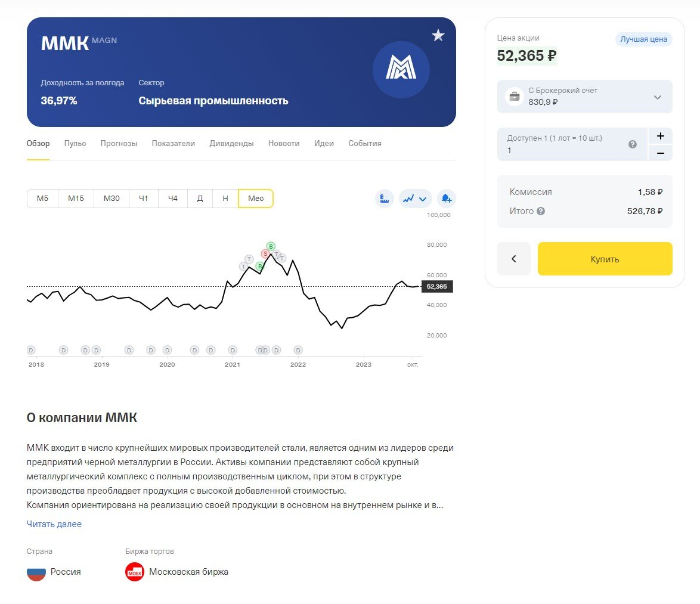Switch to the Прогнозы tab

click(x=119, y=144)
